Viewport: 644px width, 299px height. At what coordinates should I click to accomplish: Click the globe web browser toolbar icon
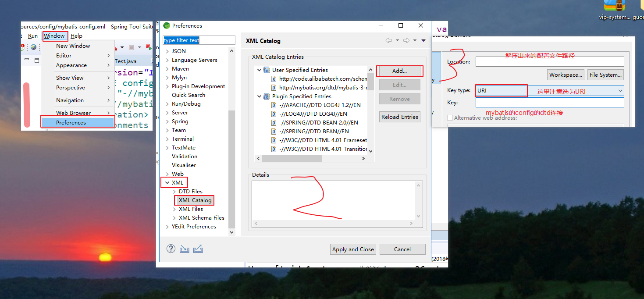point(34,47)
